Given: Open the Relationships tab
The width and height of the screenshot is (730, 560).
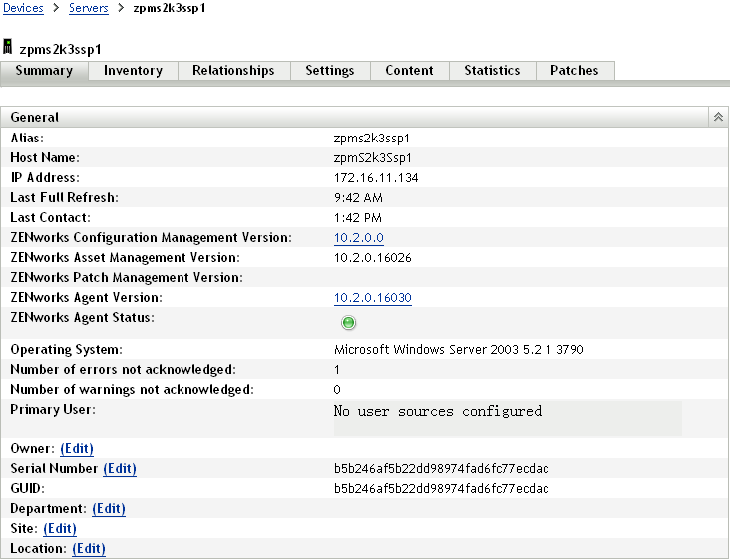Looking at the screenshot, I should click(233, 71).
